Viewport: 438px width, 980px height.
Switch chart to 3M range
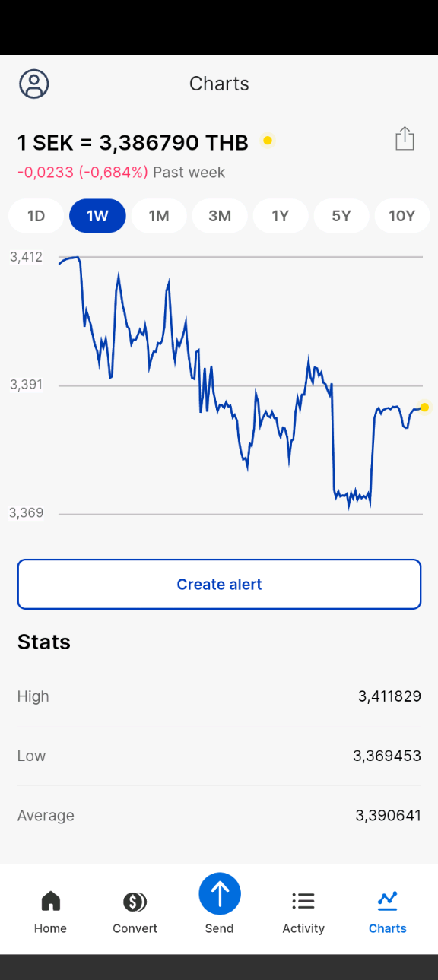click(220, 216)
